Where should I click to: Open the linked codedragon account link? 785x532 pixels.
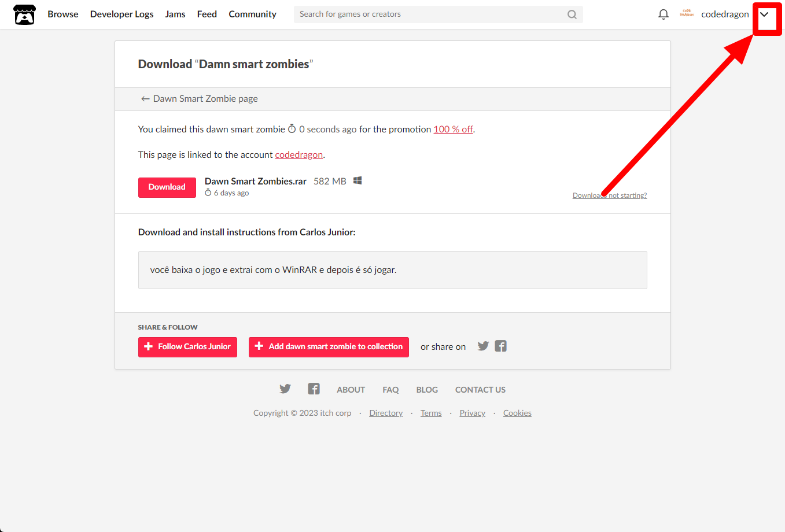click(299, 155)
